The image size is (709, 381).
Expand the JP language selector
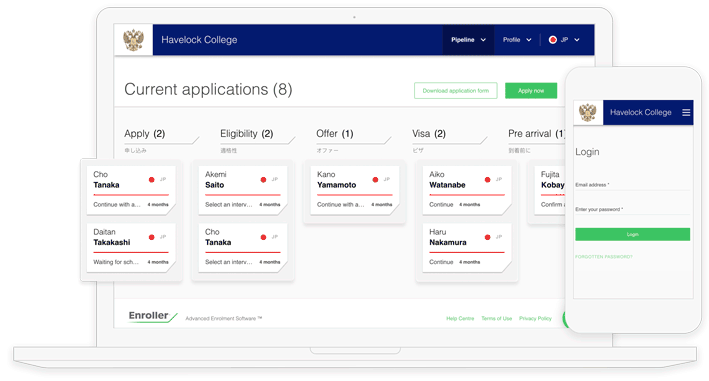coord(564,40)
